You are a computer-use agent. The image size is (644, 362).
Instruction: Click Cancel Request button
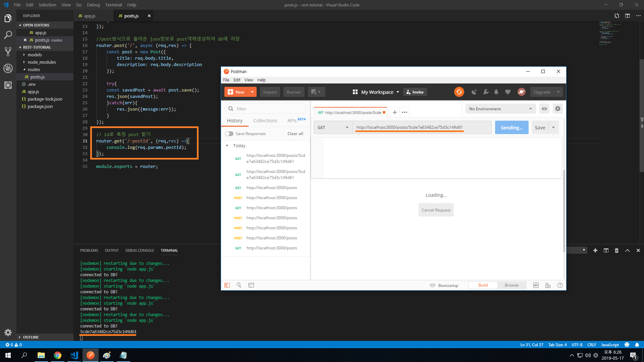pos(436,210)
